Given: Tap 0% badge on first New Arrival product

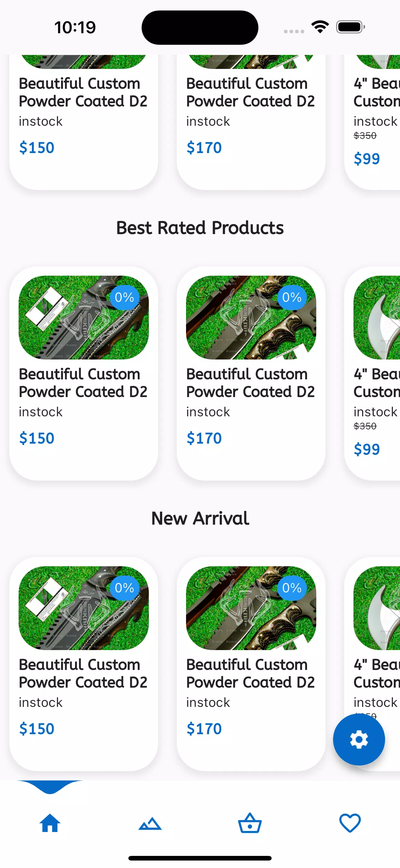Looking at the screenshot, I should (125, 588).
